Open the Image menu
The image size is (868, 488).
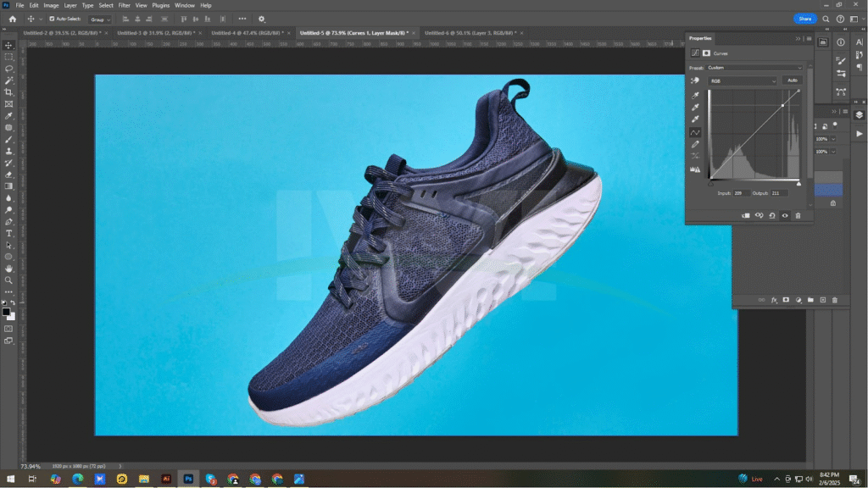(51, 6)
